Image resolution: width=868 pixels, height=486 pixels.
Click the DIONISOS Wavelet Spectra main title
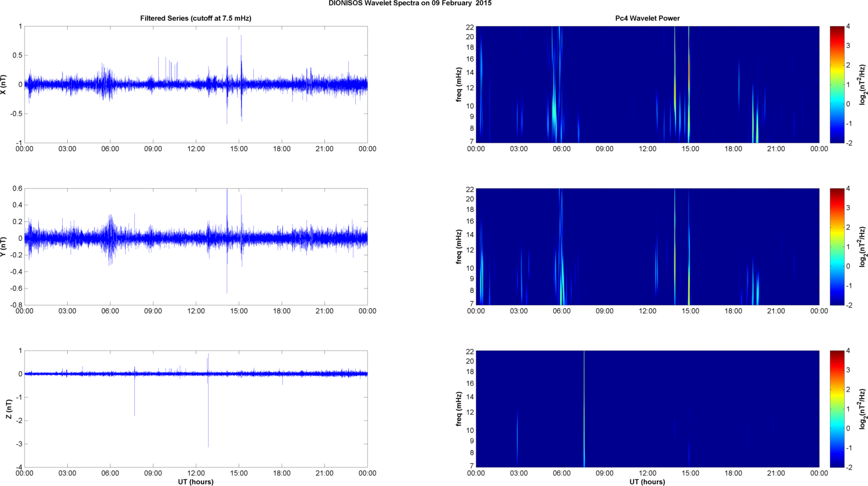(x=410, y=3)
